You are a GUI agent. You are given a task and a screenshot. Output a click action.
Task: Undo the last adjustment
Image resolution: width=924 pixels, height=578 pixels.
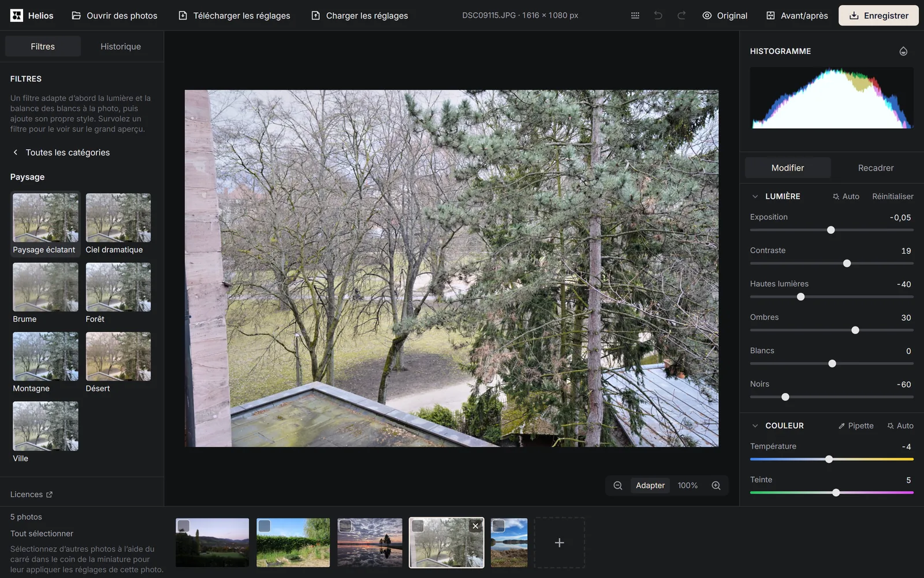click(x=658, y=16)
